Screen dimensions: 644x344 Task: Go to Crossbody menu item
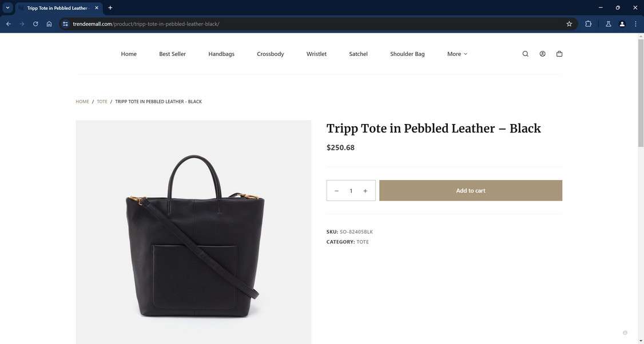click(271, 54)
